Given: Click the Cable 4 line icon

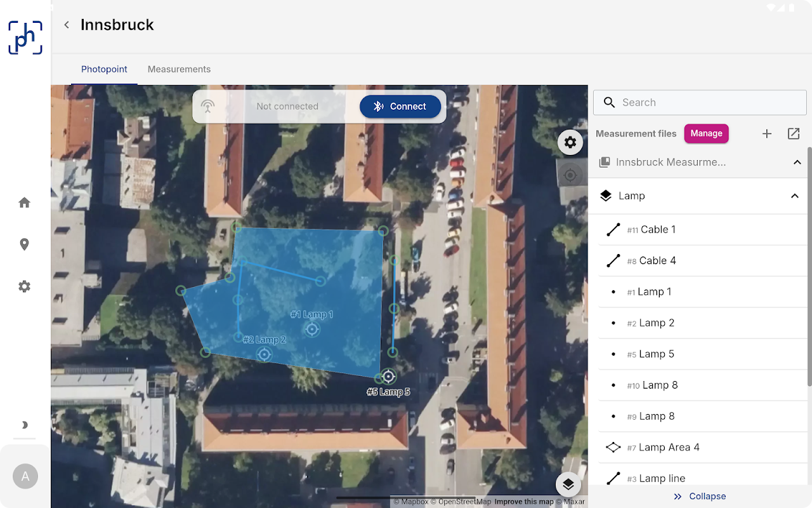Looking at the screenshot, I should pos(613,260).
